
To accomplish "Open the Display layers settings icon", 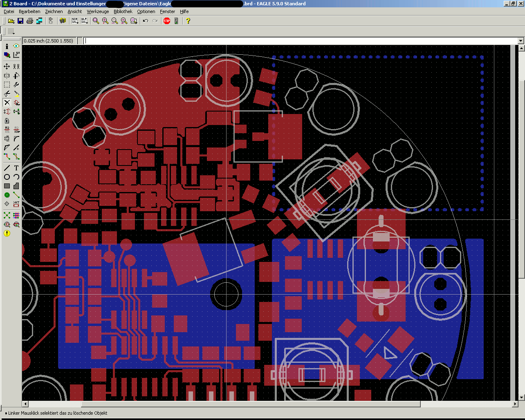I will (x=7, y=55).
